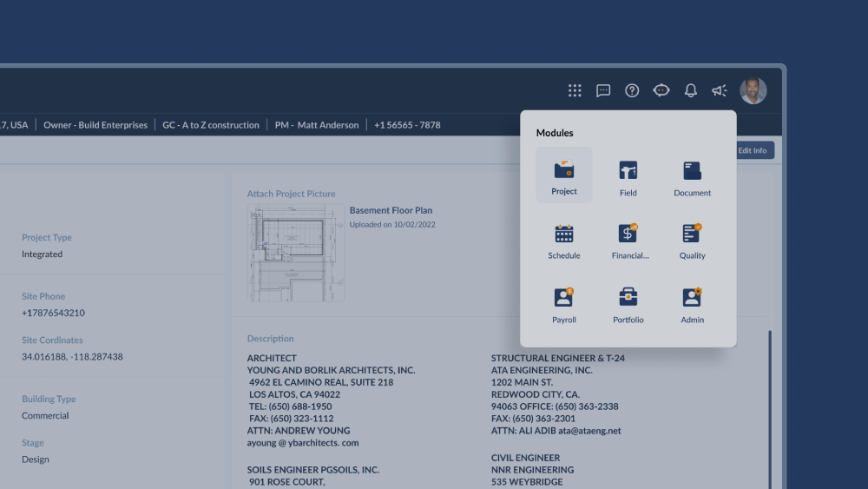
Task: Open the chatbot assistant icon
Action: tap(661, 90)
